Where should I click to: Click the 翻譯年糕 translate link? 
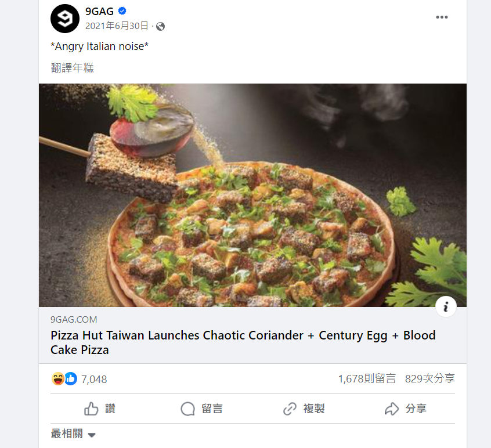coord(72,68)
